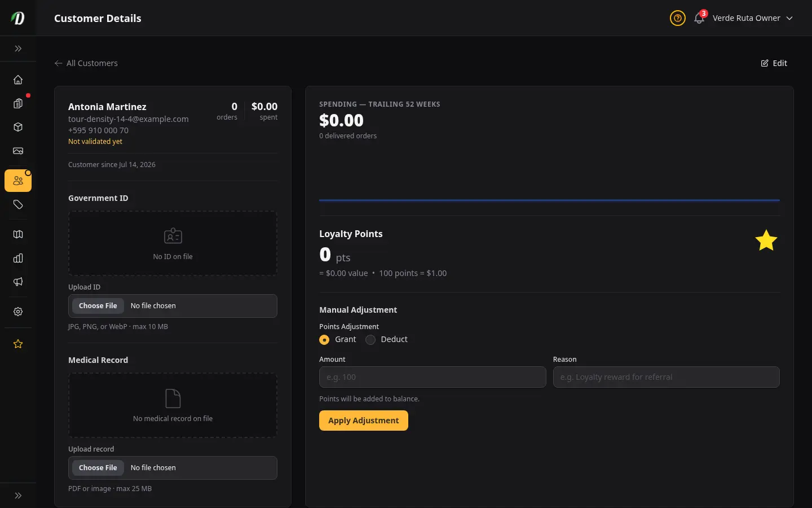Click the ID card icon in Government ID box
The height and width of the screenshot is (508, 812).
point(173,236)
